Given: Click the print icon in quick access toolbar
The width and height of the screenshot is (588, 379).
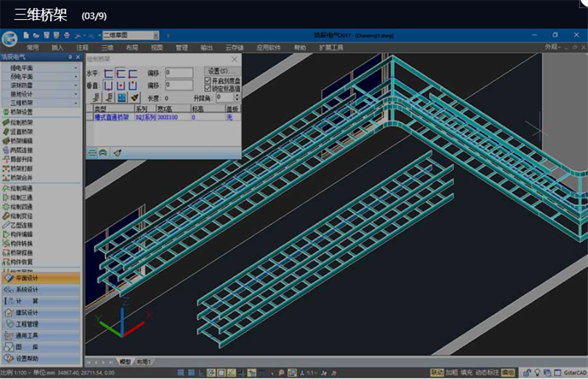Looking at the screenshot, I should coord(67,35).
